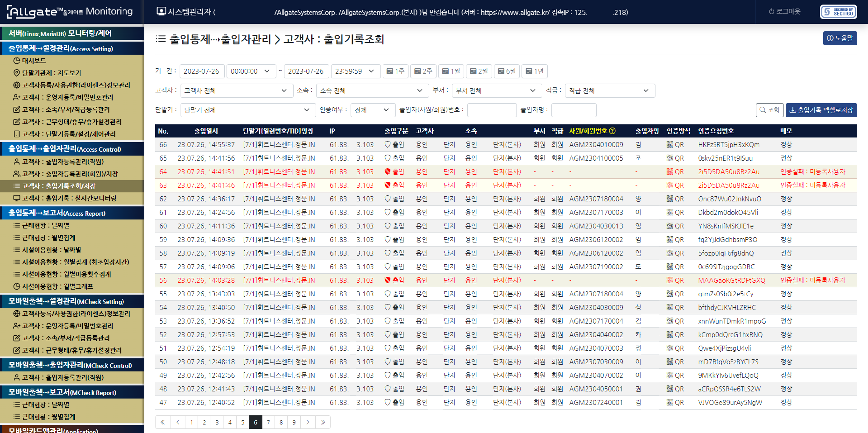Select the 2월 period button
Screen dimensions: 868x433
click(x=479, y=71)
